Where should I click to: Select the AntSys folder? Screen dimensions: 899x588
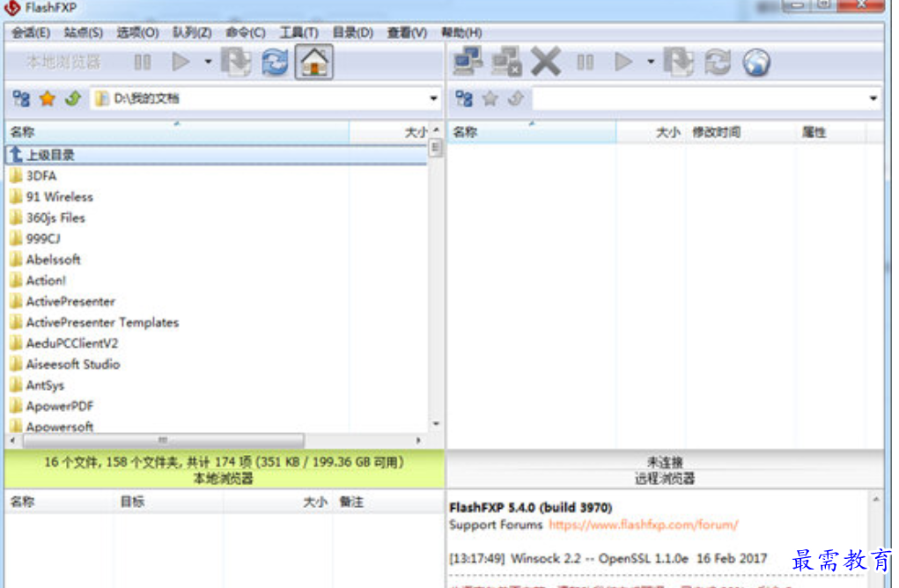(x=45, y=386)
